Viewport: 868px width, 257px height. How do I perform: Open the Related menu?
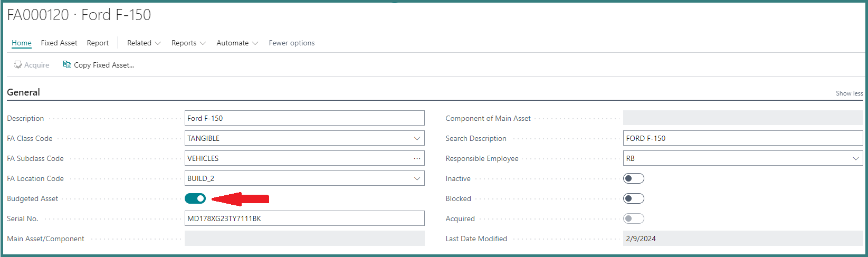tap(144, 43)
